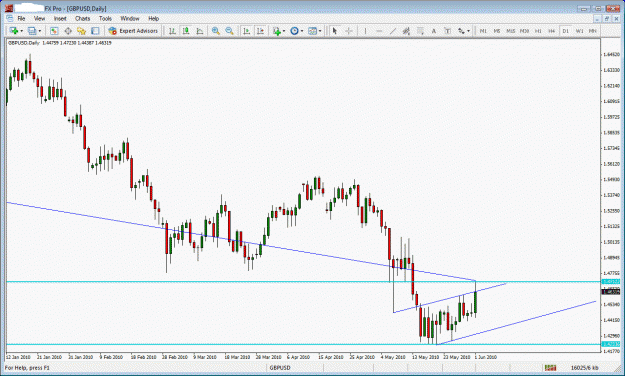The image size is (625, 376).
Task: Expand dropdown arrow beside Periods clock
Action: [302, 31]
